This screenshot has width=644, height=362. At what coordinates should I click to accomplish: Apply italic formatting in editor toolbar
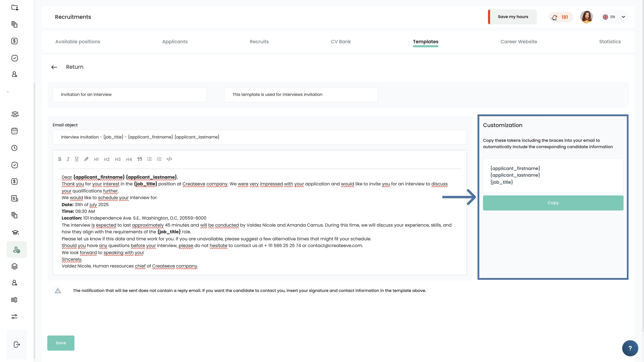68,159
